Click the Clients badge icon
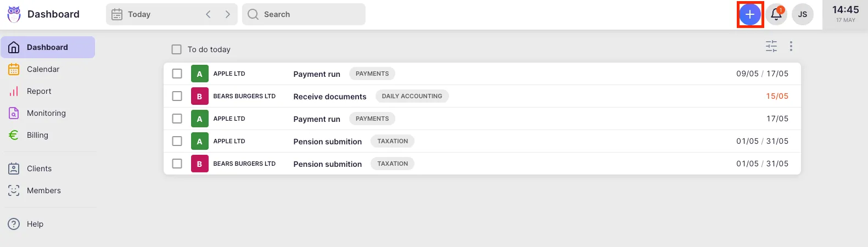This screenshot has width=868, height=247. click(x=14, y=169)
